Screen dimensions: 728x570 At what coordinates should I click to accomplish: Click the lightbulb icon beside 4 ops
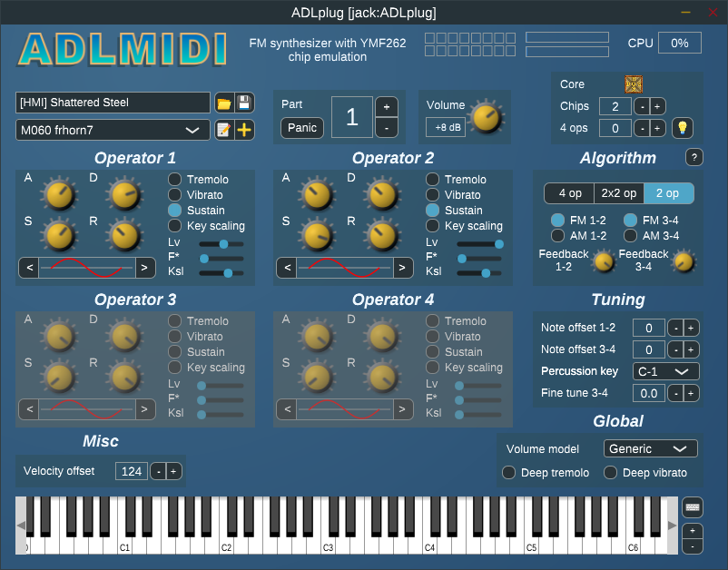click(682, 128)
